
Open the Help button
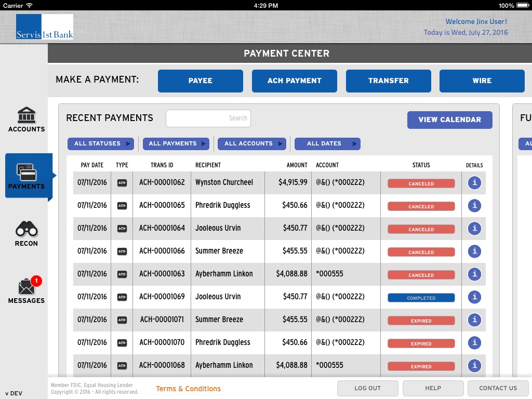(433, 388)
